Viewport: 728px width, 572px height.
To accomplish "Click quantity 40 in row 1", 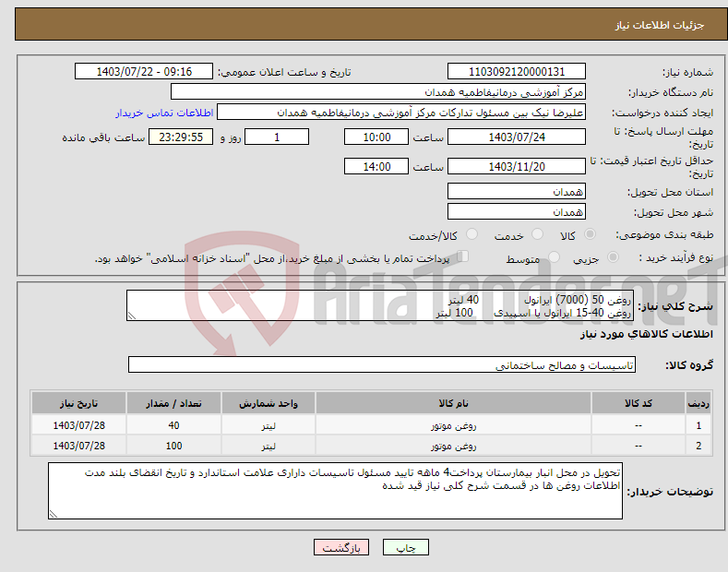I will click(x=173, y=425).
